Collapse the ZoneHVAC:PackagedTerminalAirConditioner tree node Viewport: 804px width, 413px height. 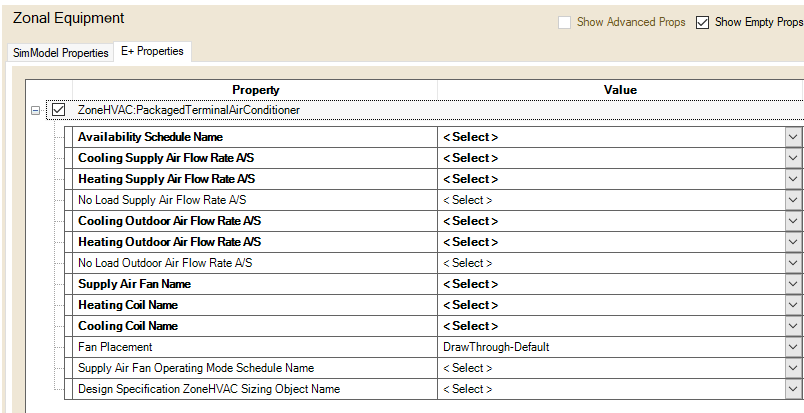pyautogui.click(x=36, y=110)
